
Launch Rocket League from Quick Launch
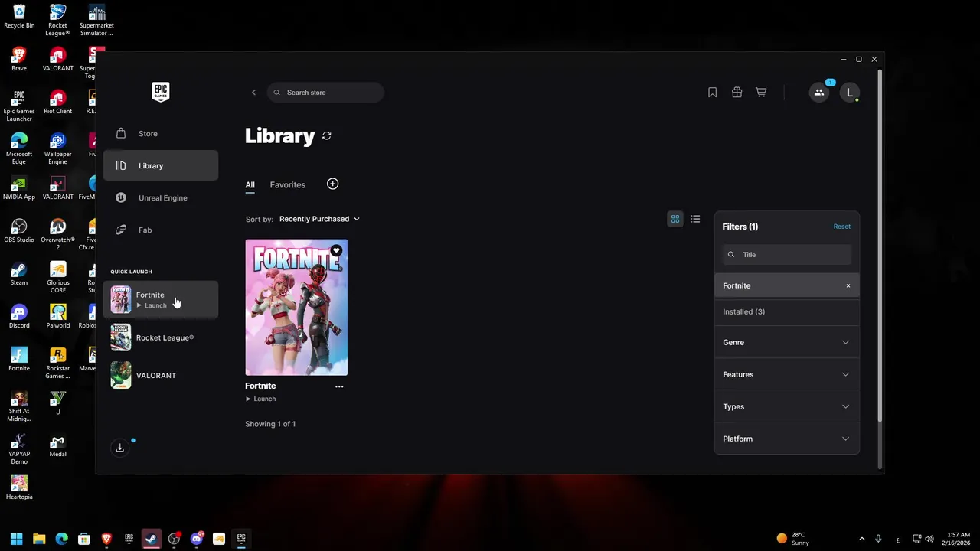161,337
